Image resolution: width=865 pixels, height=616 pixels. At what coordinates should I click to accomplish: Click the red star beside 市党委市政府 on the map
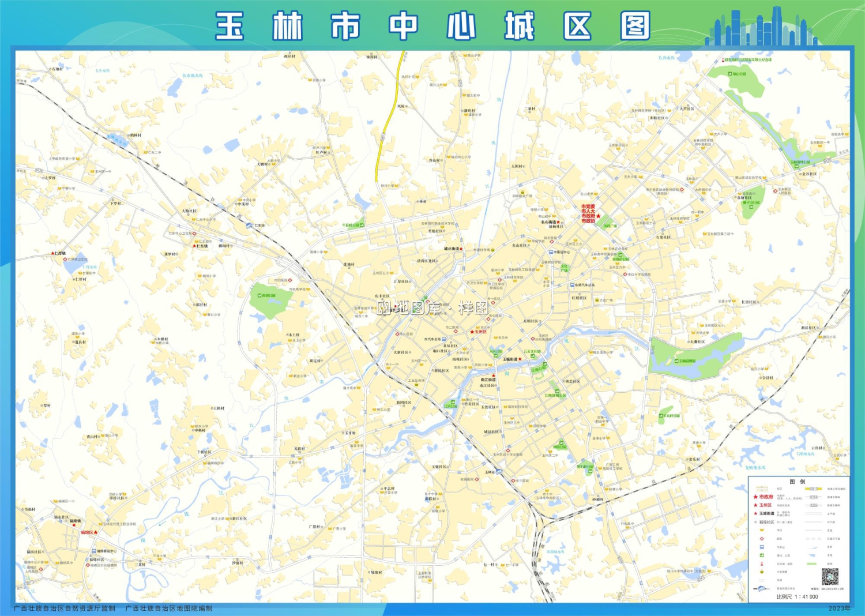[x=598, y=217]
